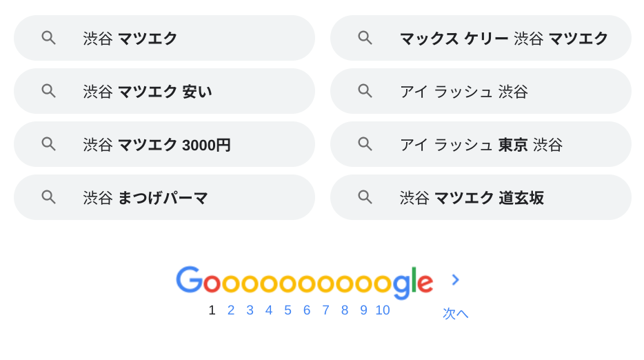Click the Google pagination logo
This screenshot has height=360, width=644.
(x=304, y=281)
